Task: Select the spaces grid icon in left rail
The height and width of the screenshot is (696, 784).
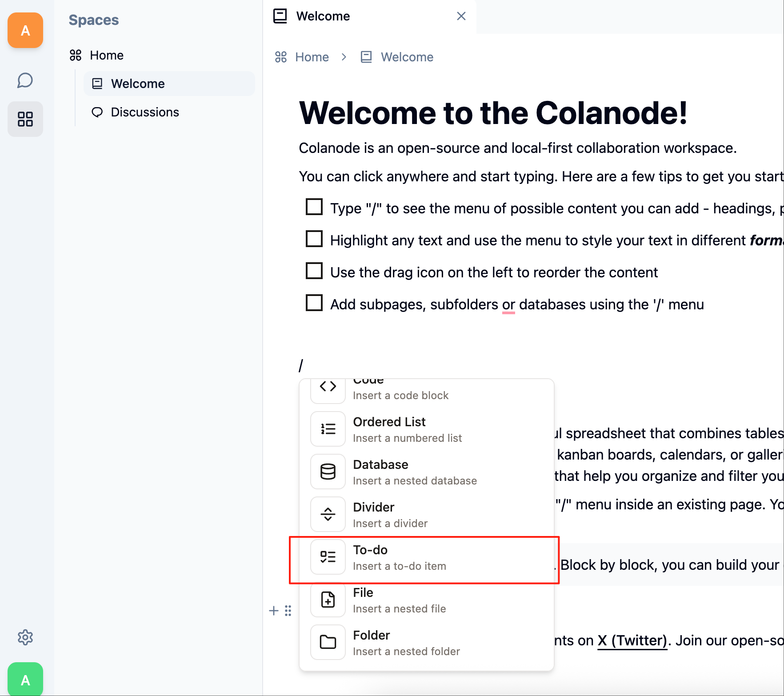Action: pyautogui.click(x=25, y=119)
